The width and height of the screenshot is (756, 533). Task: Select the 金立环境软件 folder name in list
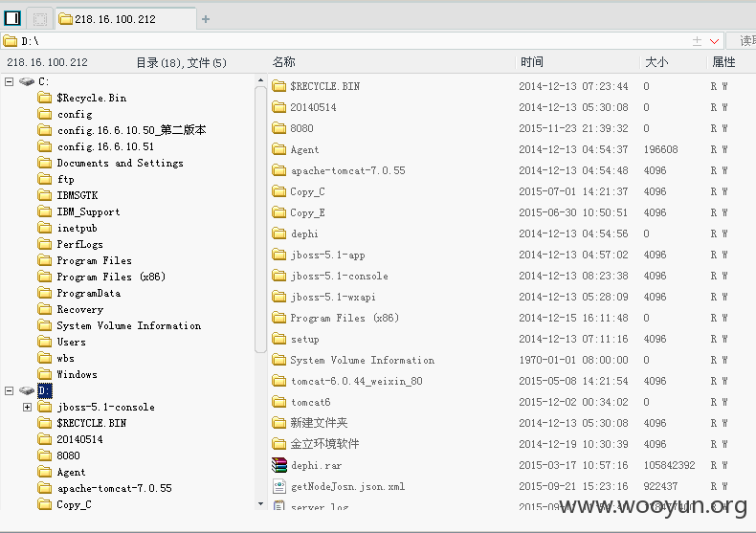[324, 444]
